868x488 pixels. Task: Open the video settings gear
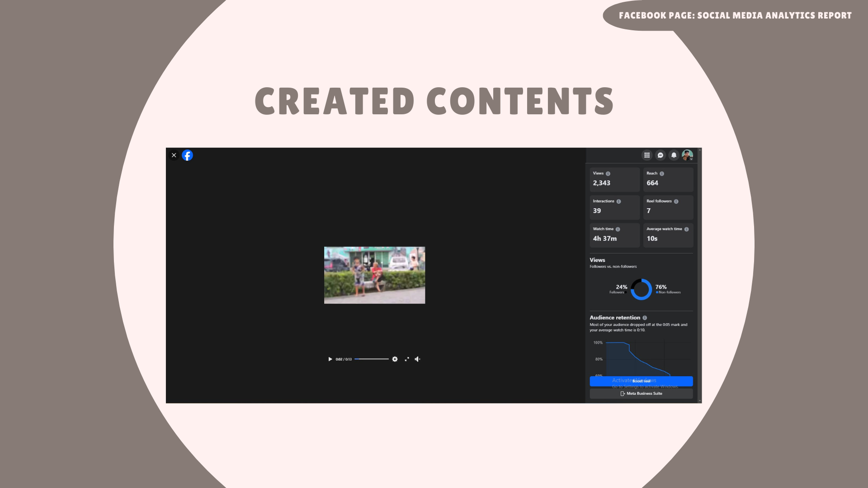coord(395,359)
